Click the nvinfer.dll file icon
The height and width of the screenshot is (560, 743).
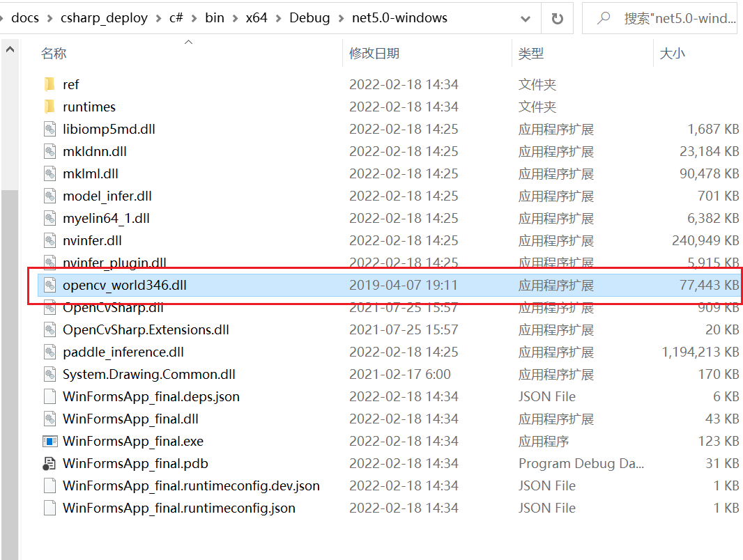[x=49, y=240]
